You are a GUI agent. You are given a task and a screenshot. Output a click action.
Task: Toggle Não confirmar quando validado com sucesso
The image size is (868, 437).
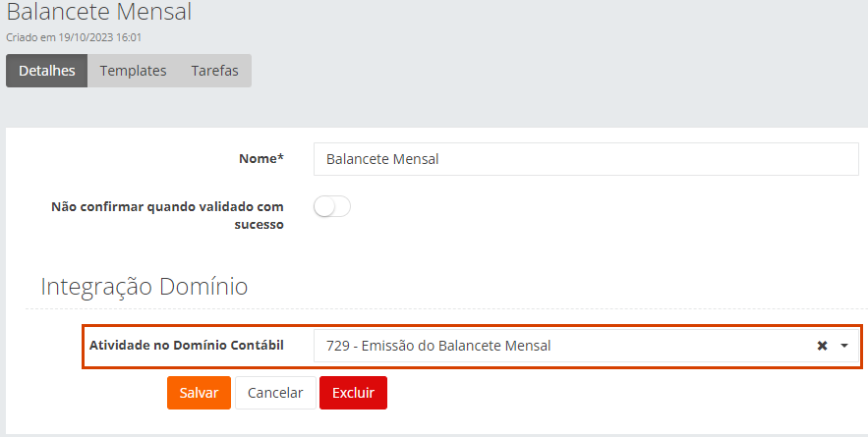332,206
